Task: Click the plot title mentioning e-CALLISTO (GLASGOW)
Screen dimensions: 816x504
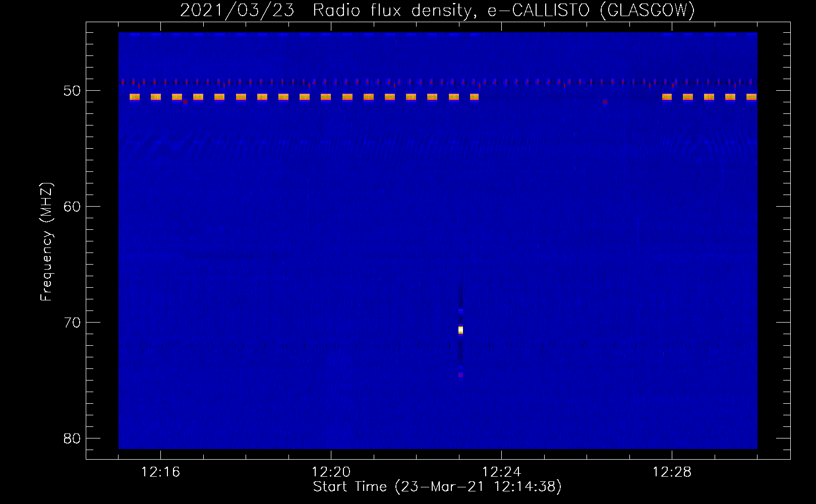Action: click(437, 10)
